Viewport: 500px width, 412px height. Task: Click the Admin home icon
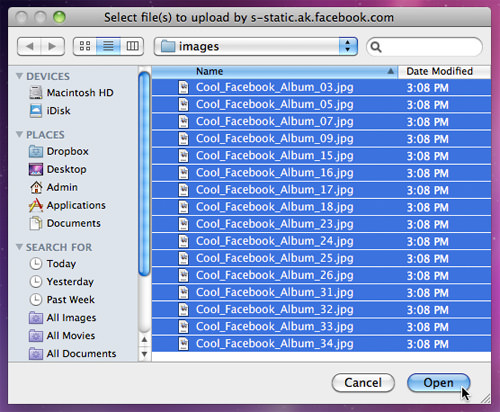click(x=36, y=187)
